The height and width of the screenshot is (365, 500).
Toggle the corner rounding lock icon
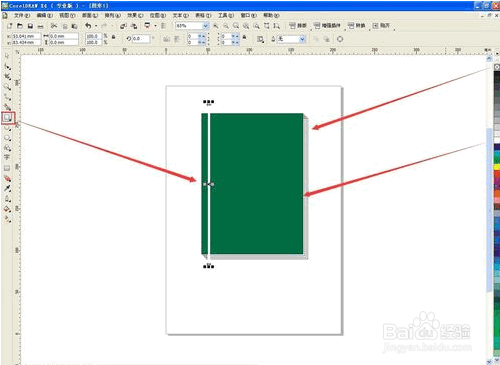tap(244, 37)
